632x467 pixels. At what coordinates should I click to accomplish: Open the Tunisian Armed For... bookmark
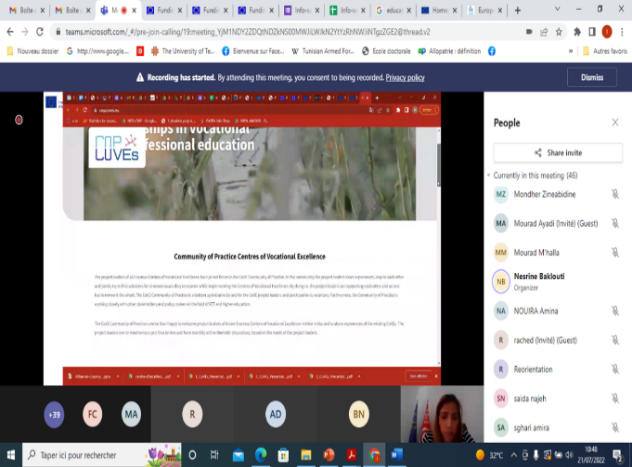click(x=322, y=51)
